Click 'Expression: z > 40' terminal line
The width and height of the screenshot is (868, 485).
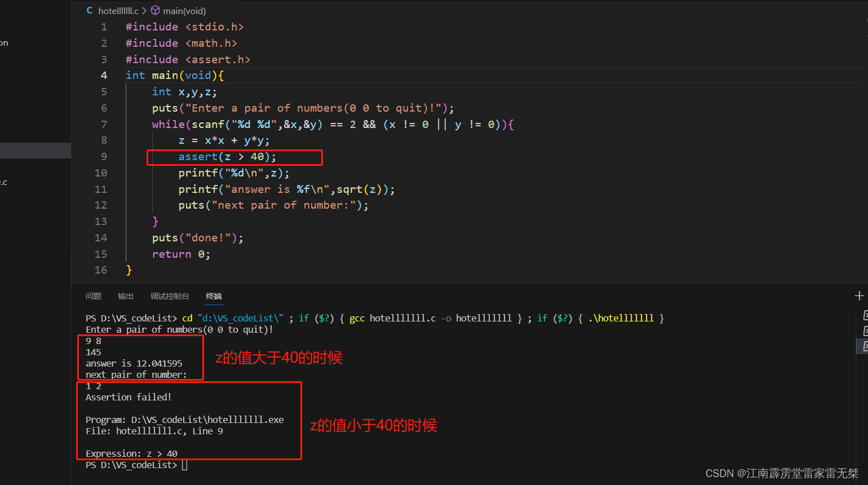coord(131,454)
